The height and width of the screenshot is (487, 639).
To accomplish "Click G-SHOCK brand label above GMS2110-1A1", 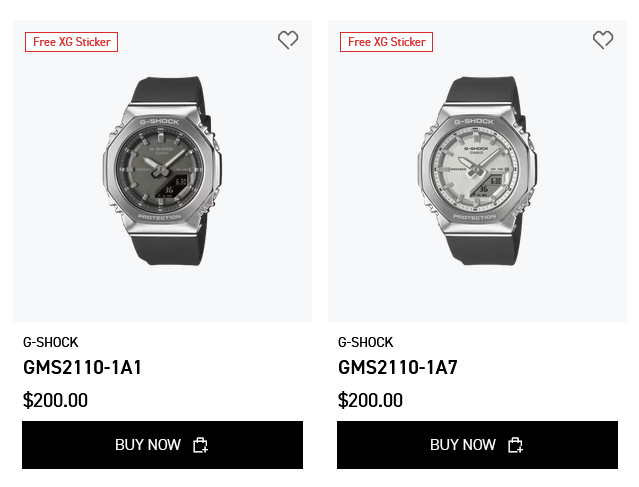I will click(x=51, y=342).
